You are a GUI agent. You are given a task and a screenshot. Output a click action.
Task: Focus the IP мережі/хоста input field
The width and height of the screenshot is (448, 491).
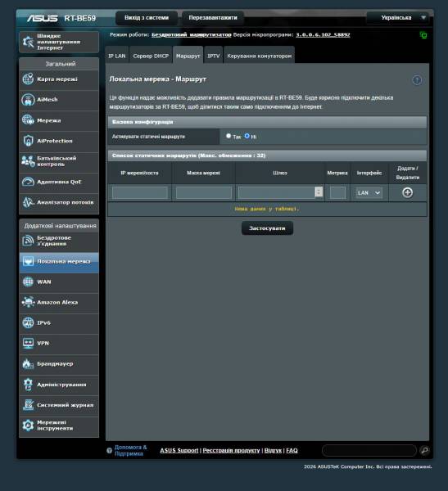click(x=140, y=192)
